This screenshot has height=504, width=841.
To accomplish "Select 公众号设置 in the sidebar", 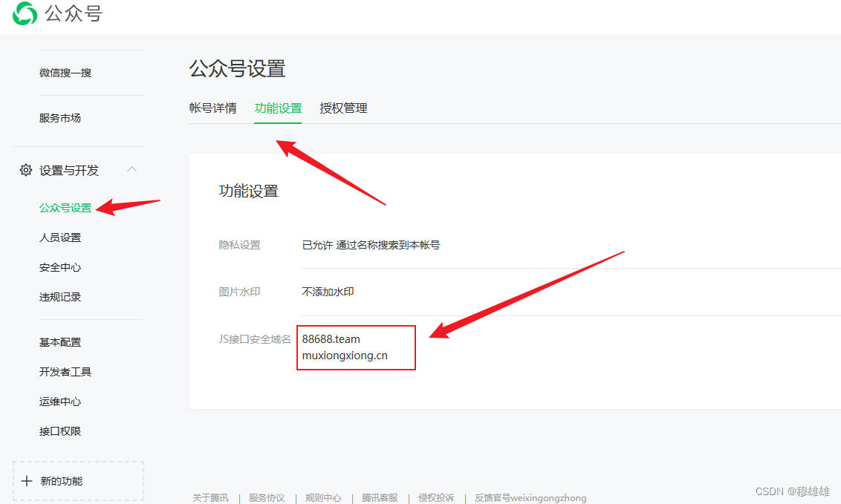I will (65, 208).
